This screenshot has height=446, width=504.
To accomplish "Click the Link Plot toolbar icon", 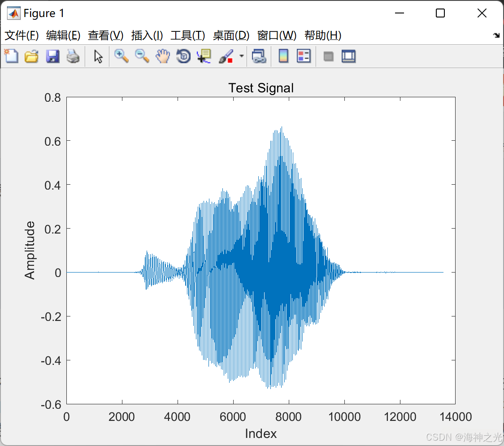I will click(x=259, y=56).
